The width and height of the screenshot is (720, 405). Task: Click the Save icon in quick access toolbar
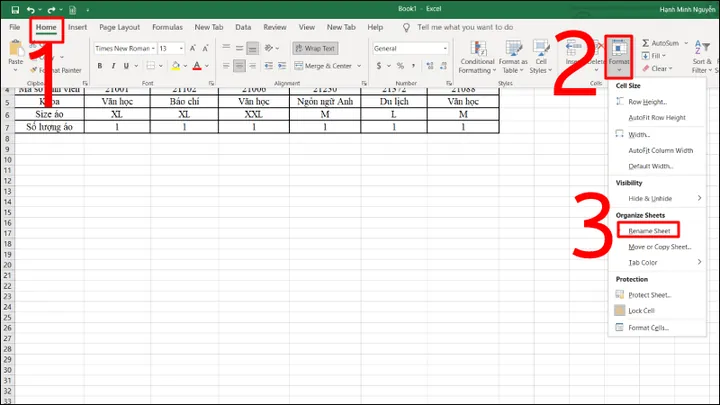tap(15, 10)
